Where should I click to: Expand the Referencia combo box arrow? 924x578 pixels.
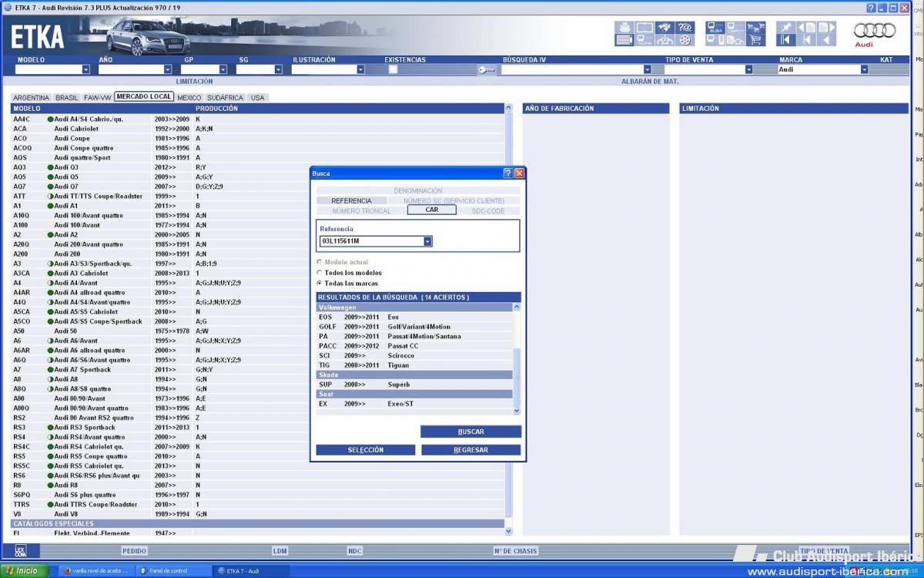[x=428, y=241]
